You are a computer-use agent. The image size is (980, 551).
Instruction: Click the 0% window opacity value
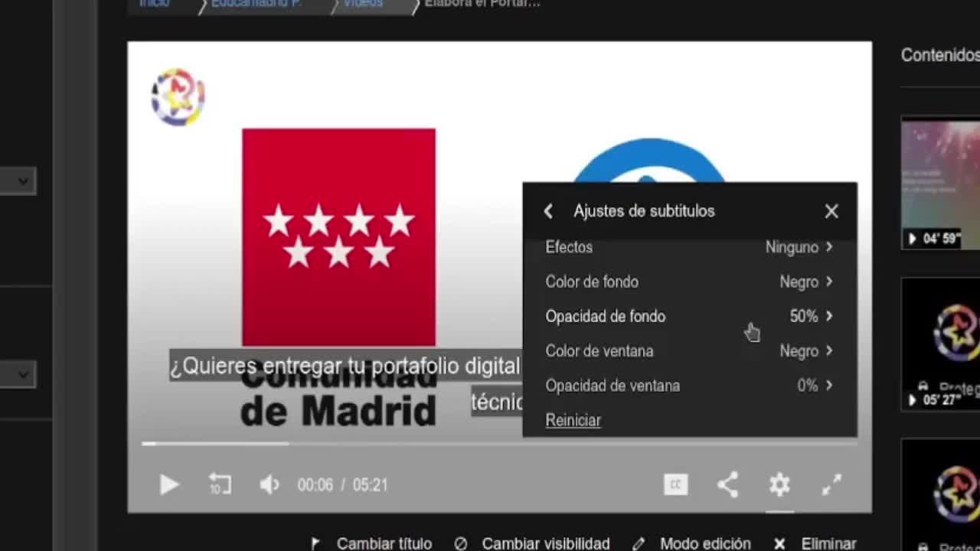click(x=808, y=386)
